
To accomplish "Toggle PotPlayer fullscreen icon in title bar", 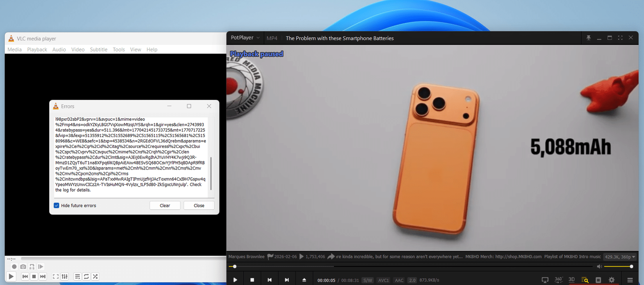I will tap(620, 38).
